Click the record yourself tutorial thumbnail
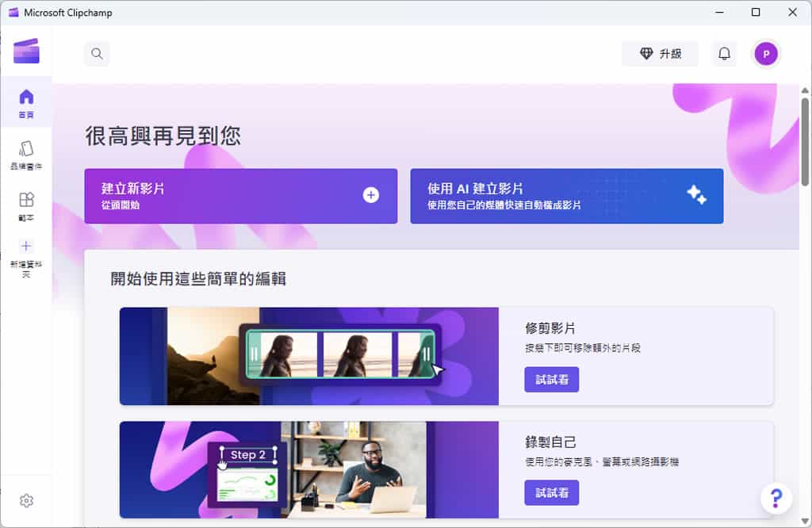 (309, 469)
